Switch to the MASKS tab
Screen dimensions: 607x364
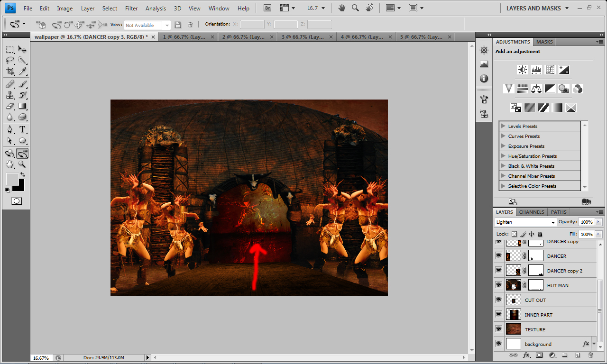point(544,42)
